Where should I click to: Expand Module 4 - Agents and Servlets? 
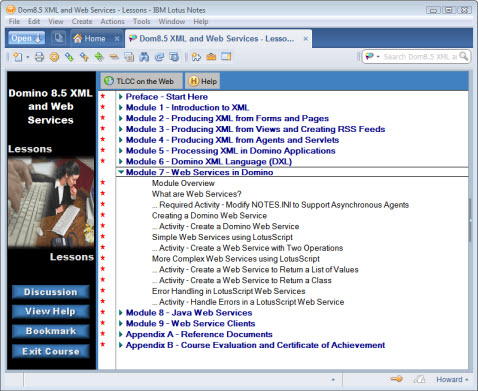121,140
